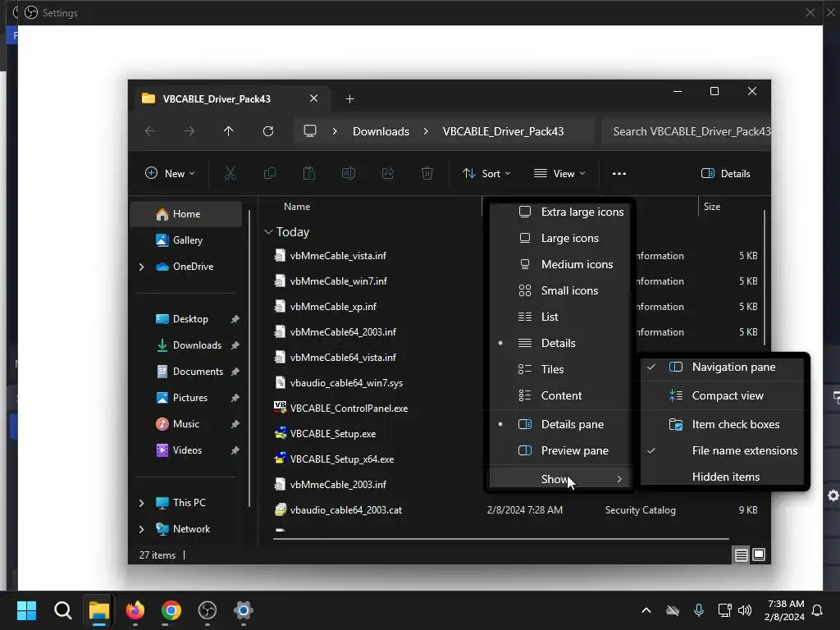The height and width of the screenshot is (630, 840).
Task: Toggle Details pane in View menu
Action: pyautogui.click(x=559, y=424)
